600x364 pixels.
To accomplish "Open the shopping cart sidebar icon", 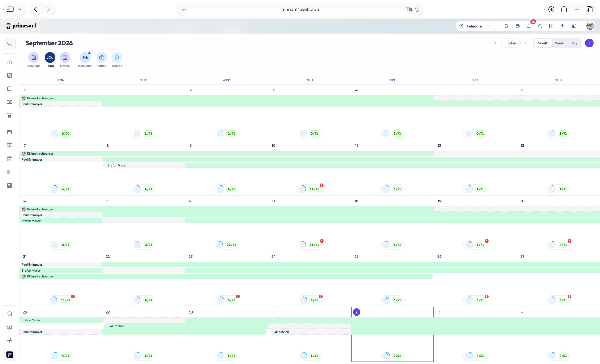I will pos(9,115).
